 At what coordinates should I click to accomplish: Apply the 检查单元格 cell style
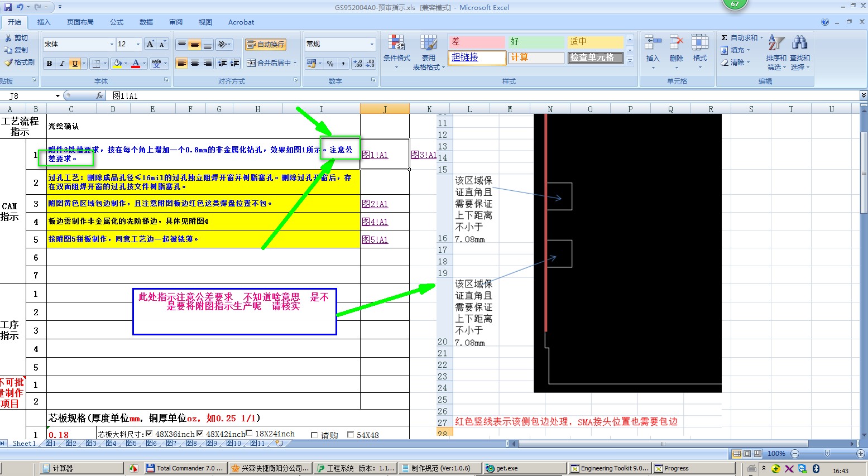tap(595, 57)
